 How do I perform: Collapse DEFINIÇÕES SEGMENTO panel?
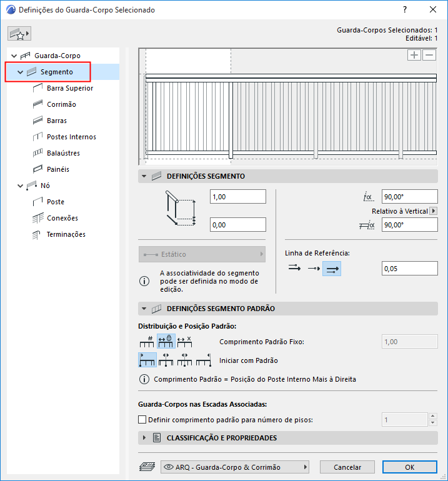(x=144, y=176)
